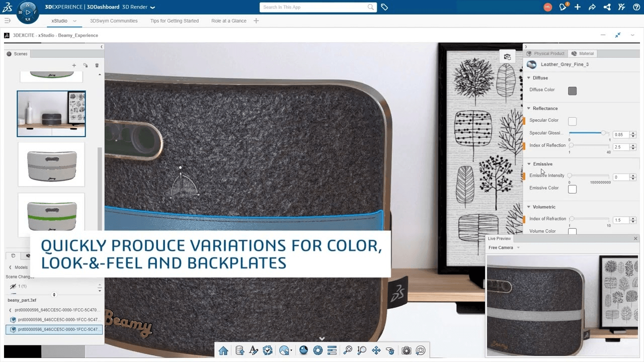Viewport: 644px width, 362px height.
Task: Click the aperture render settings icon
Action: (x=318, y=350)
